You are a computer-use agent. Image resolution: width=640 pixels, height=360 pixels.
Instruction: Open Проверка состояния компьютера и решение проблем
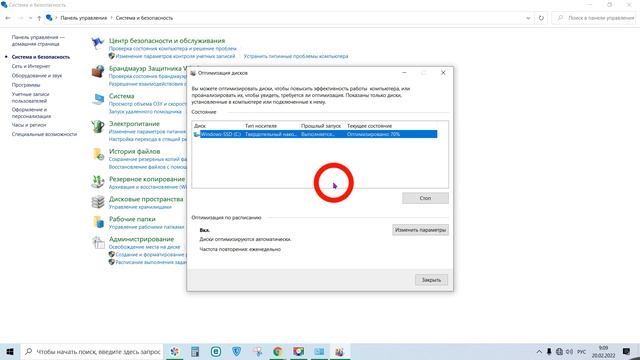(173, 49)
